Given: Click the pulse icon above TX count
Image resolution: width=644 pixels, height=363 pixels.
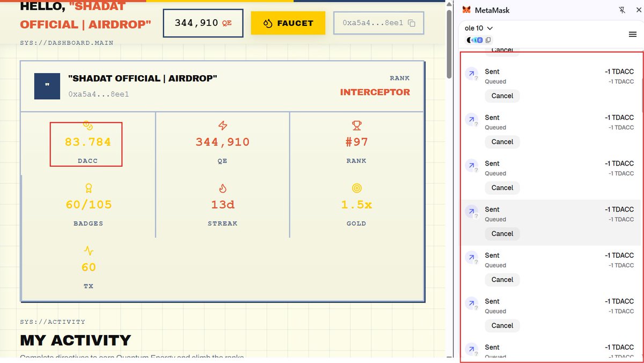Looking at the screenshot, I should pyautogui.click(x=89, y=251).
